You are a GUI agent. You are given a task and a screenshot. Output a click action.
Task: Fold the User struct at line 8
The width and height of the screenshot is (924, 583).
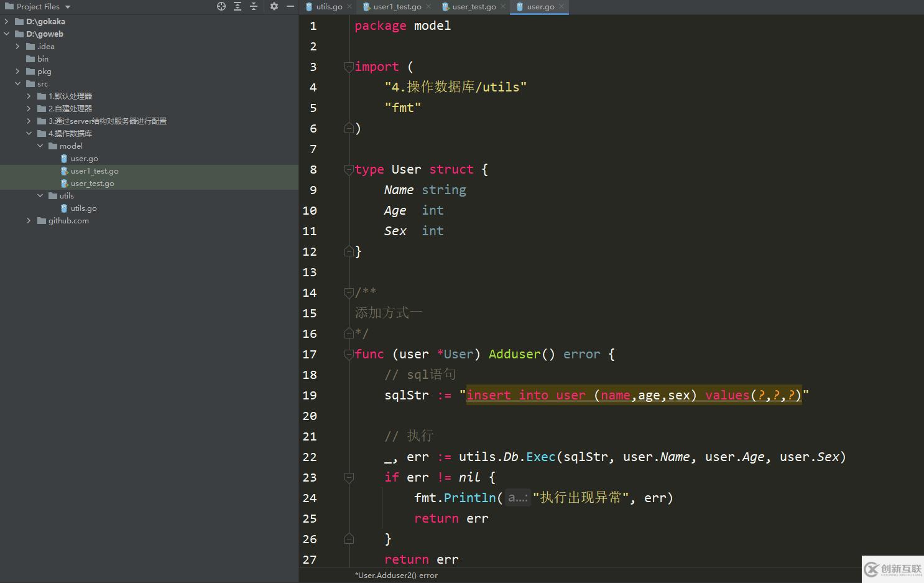click(x=349, y=169)
